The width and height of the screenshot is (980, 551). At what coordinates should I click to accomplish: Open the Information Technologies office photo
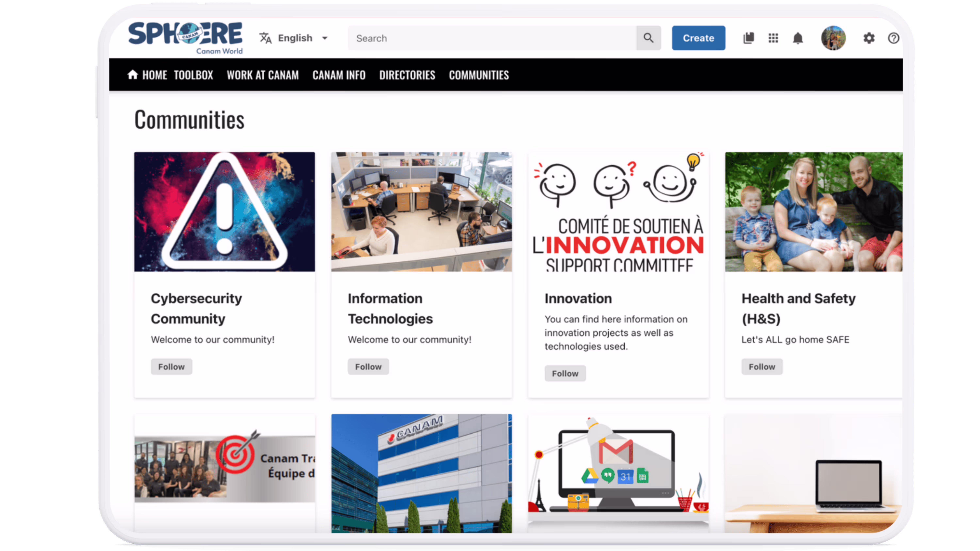tap(422, 212)
